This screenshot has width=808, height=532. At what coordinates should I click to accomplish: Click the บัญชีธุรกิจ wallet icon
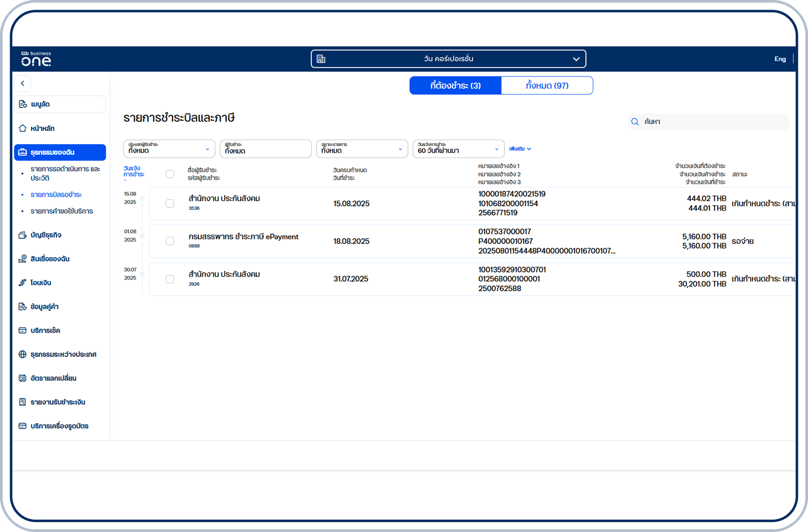pos(22,235)
